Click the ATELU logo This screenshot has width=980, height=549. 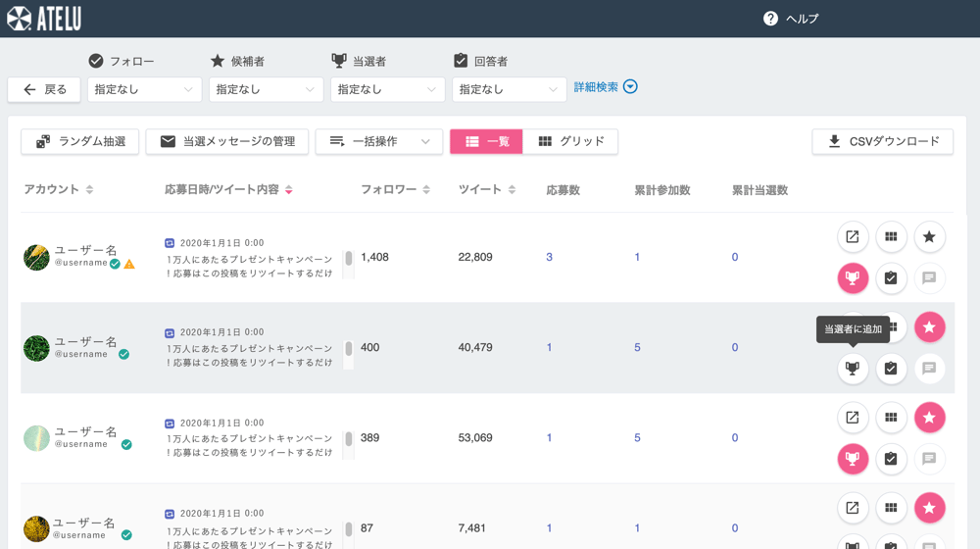coord(44,18)
